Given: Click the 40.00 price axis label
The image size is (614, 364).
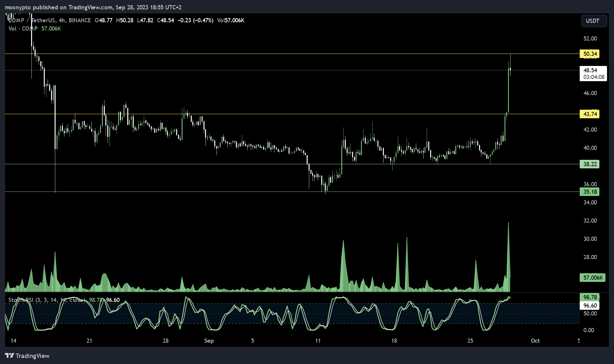Looking at the screenshot, I should coord(590,148).
